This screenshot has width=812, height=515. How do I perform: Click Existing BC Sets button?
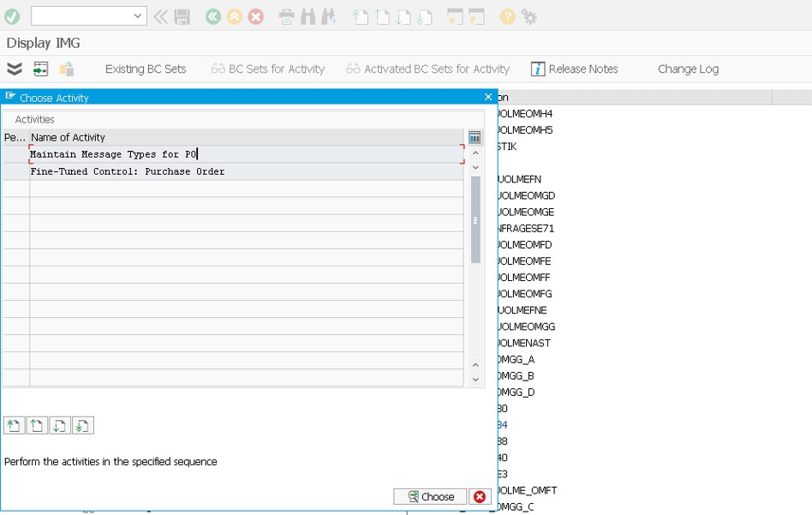click(146, 69)
